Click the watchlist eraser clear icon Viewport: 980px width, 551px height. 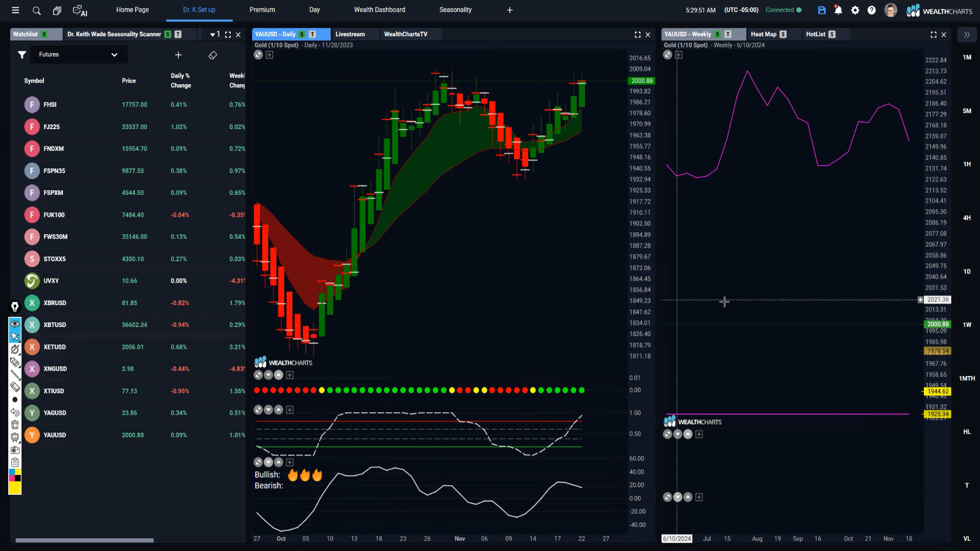[213, 55]
